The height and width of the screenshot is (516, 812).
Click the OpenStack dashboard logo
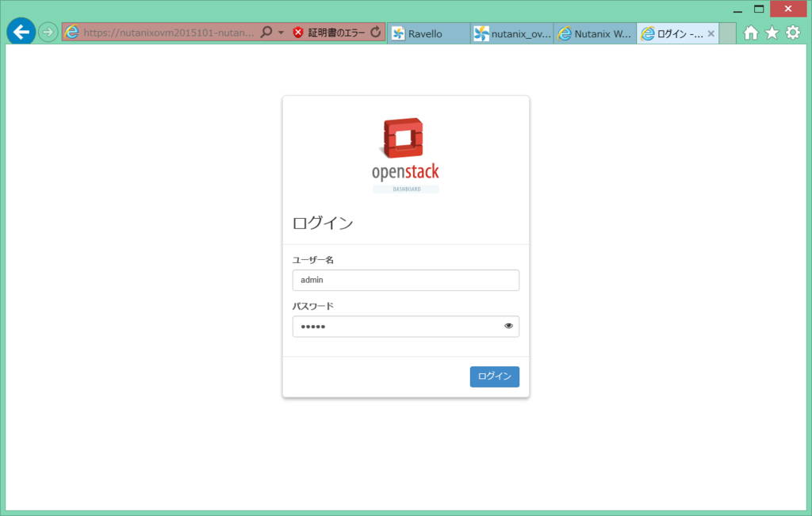[405, 155]
